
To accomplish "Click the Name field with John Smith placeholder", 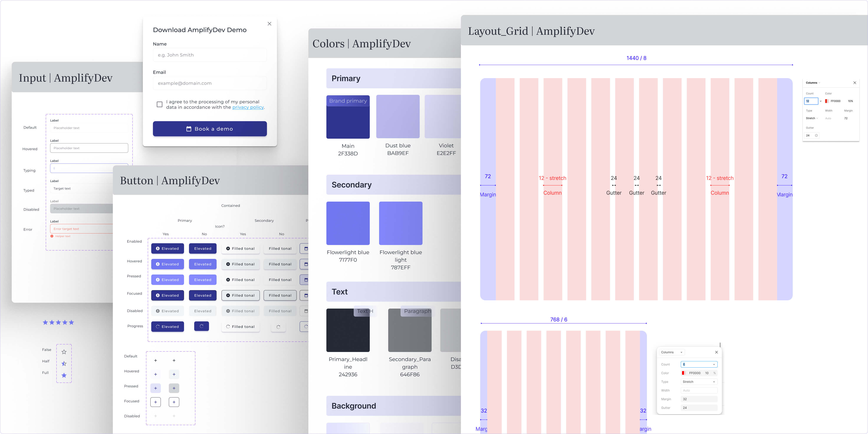I will pyautogui.click(x=210, y=55).
